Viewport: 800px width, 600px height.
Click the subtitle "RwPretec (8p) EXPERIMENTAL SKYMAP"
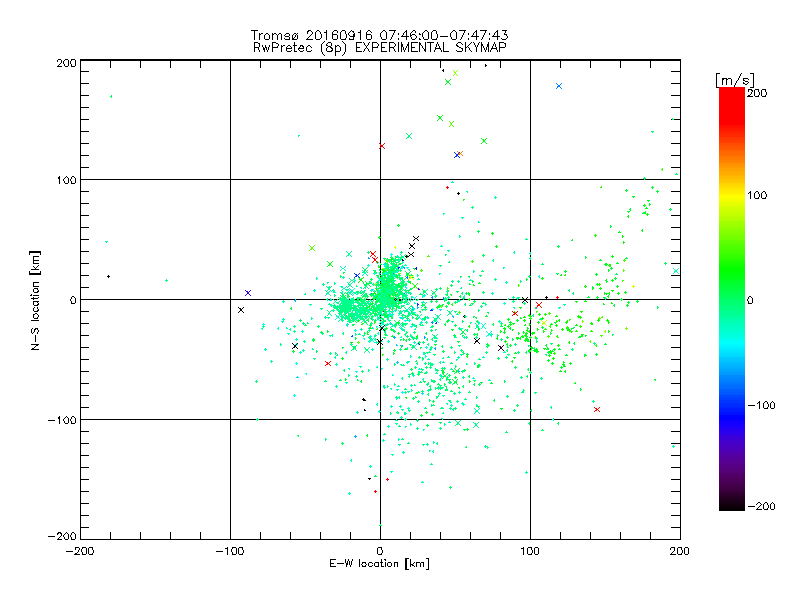pyautogui.click(x=379, y=47)
